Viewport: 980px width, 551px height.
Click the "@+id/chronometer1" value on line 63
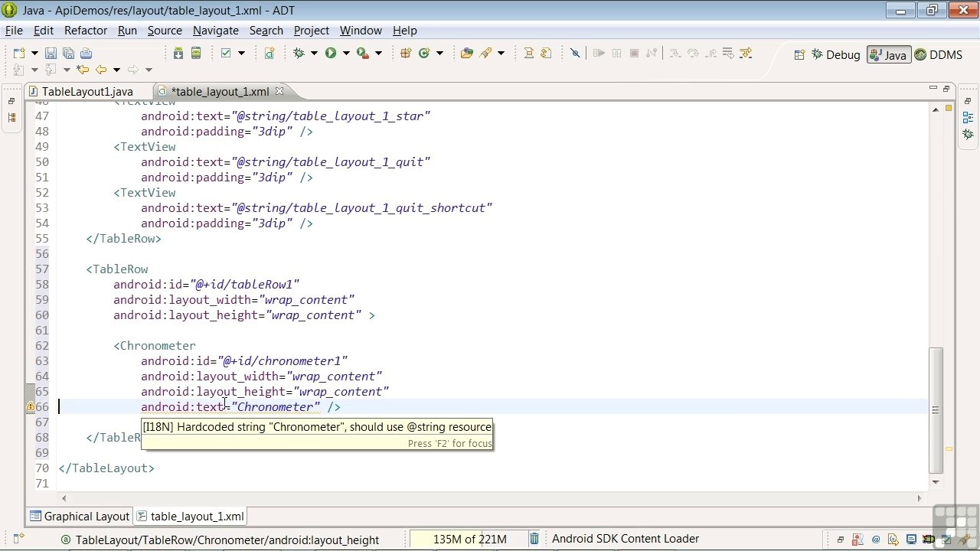(283, 361)
